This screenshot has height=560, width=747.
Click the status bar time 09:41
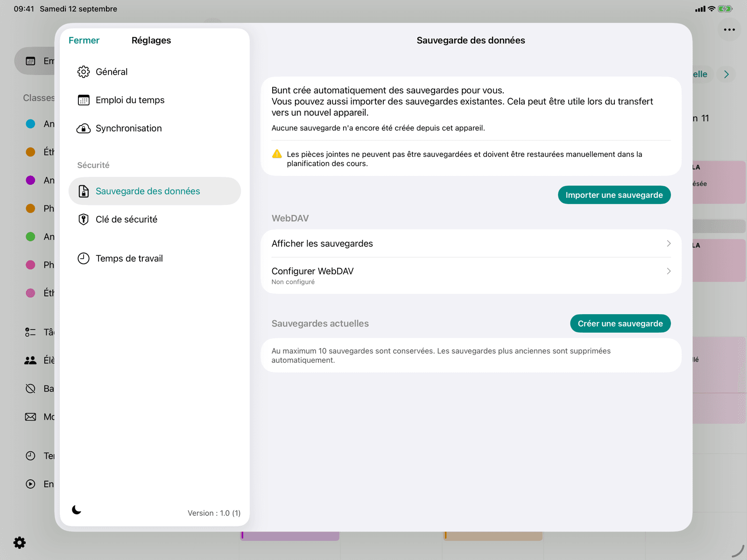point(24,9)
